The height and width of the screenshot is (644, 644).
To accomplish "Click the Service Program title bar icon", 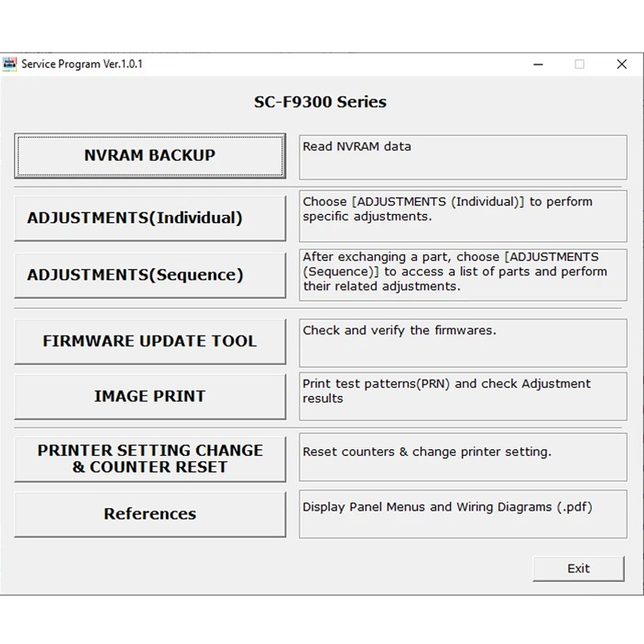I will coord(10,64).
